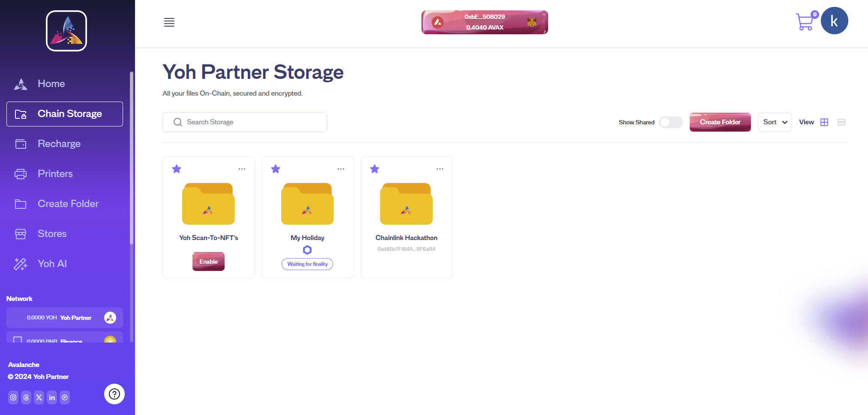This screenshot has height=415, width=868.
Task: Click the "My Holiday" folder name
Action: [307, 238]
